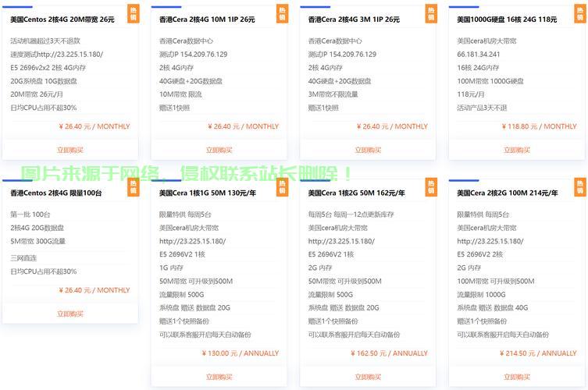588x390 pixels.
Task: Open the 香港Centos 2核4G 限量100台 title
Action: (x=56, y=193)
